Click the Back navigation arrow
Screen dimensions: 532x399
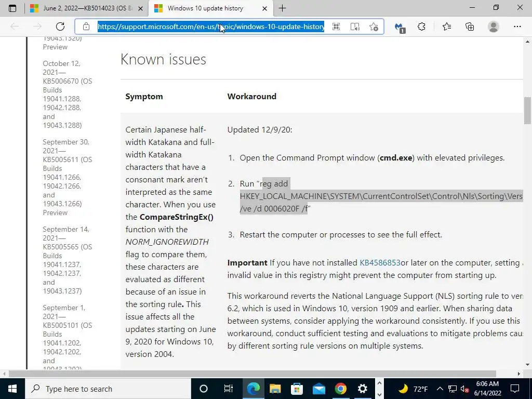pos(15,26)
